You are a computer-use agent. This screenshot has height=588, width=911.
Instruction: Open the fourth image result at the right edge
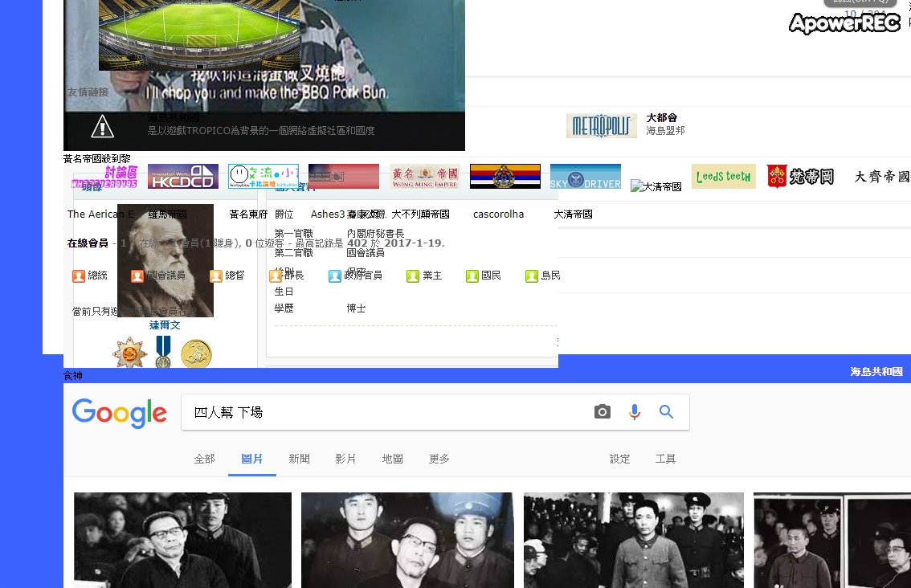[x=832, y=541]
